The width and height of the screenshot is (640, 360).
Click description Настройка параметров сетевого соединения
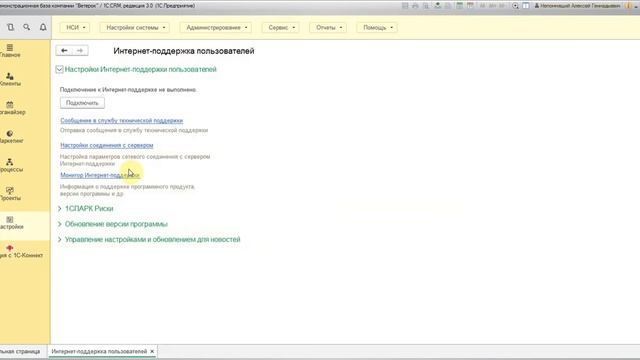(135, 160)
